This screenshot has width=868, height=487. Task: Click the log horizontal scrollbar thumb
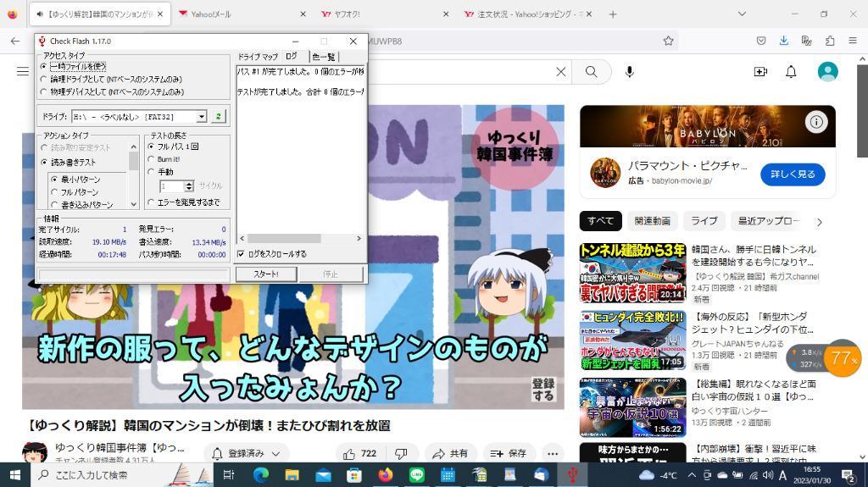coord(284,239)
